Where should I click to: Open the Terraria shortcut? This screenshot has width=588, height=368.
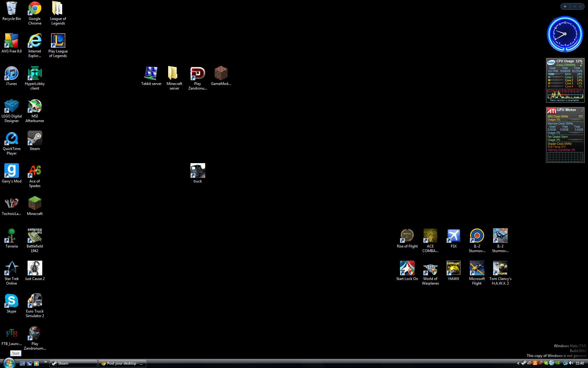click(x=12, y=239)
